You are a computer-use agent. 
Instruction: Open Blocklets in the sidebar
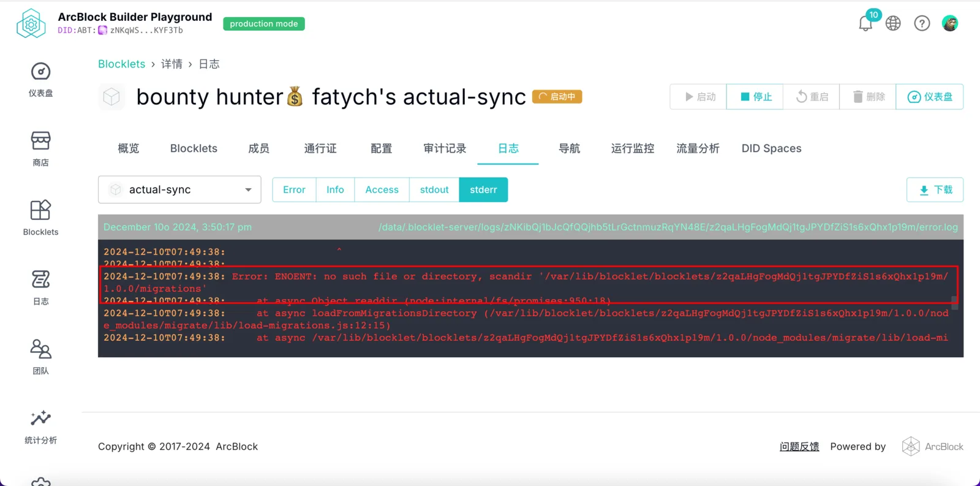tap(40, 218)
